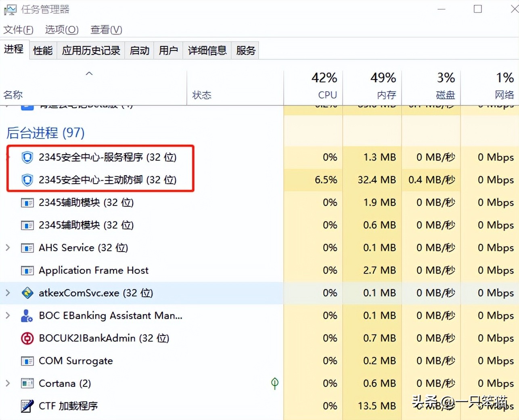Select the first 2345辅助模块 process icon
Viewport: 519px width, 420px height.
[x=27, y=203]
